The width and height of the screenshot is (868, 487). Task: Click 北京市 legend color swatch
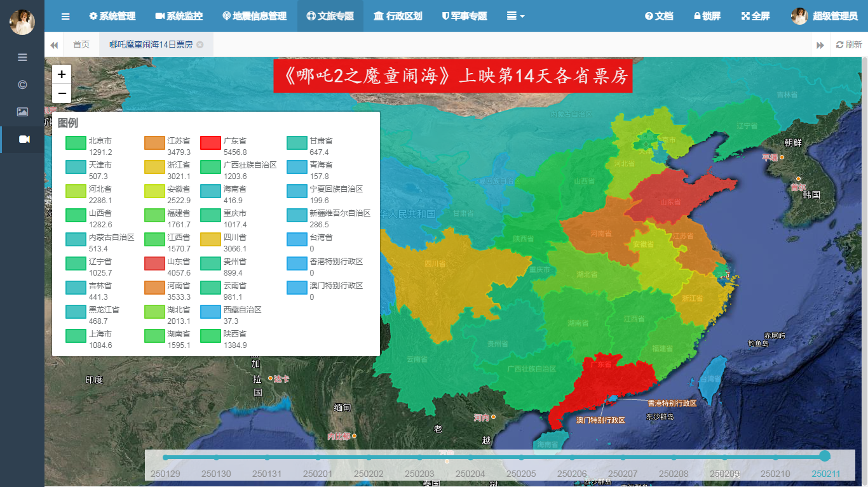pyautogui.click(x=76, y=142)
